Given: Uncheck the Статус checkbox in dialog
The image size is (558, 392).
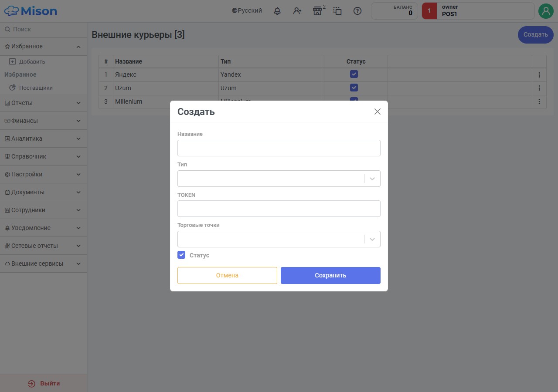Looking at the screenshot, I should pos(181,255).
